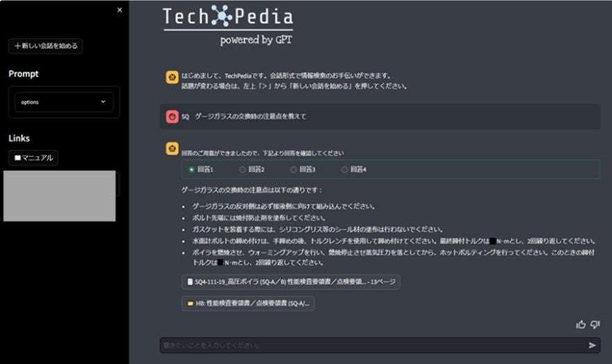This screenshot has width=612, height=364.
Task: Click the thumbs down feedback icon
Action: [x=595, y=324]
